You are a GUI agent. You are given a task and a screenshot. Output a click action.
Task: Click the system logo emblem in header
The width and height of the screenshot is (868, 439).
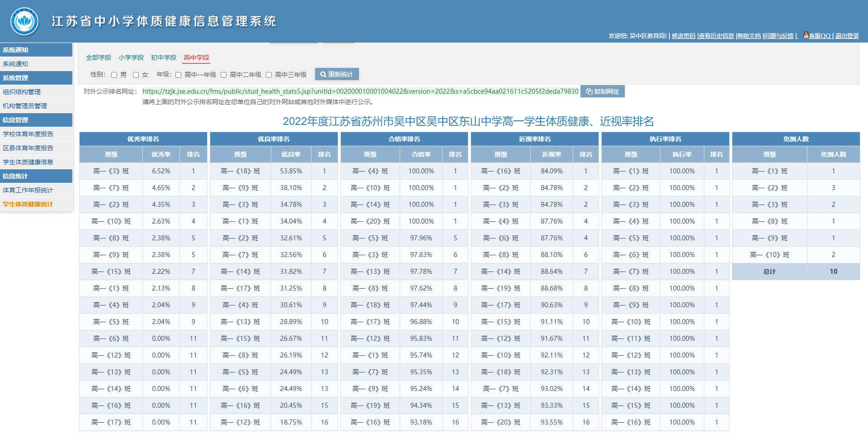(24, 21)
